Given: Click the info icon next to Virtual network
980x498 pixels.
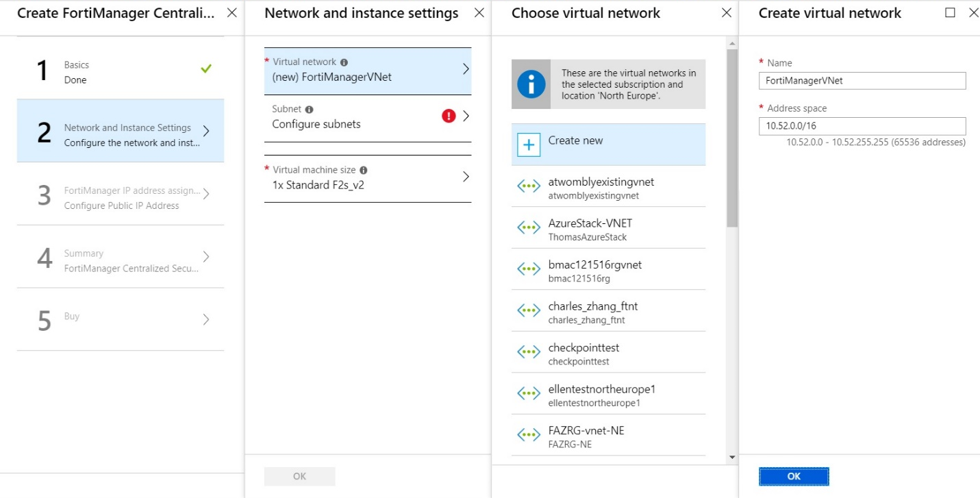Looking at the screenshot, I should (x=344, y=62).
